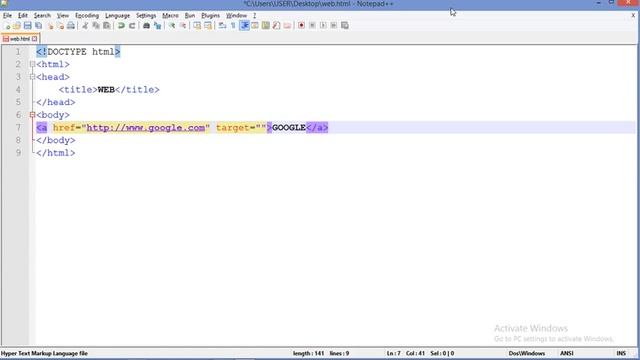Click the Save All toolbar icon
Screen dimensions: 640x360
38,26
